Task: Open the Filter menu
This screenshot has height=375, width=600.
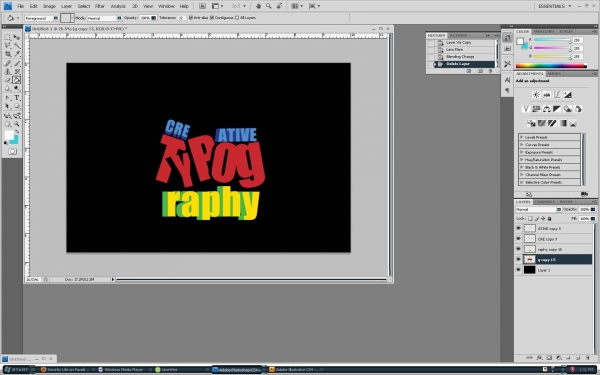Action: tap(99, 6)
